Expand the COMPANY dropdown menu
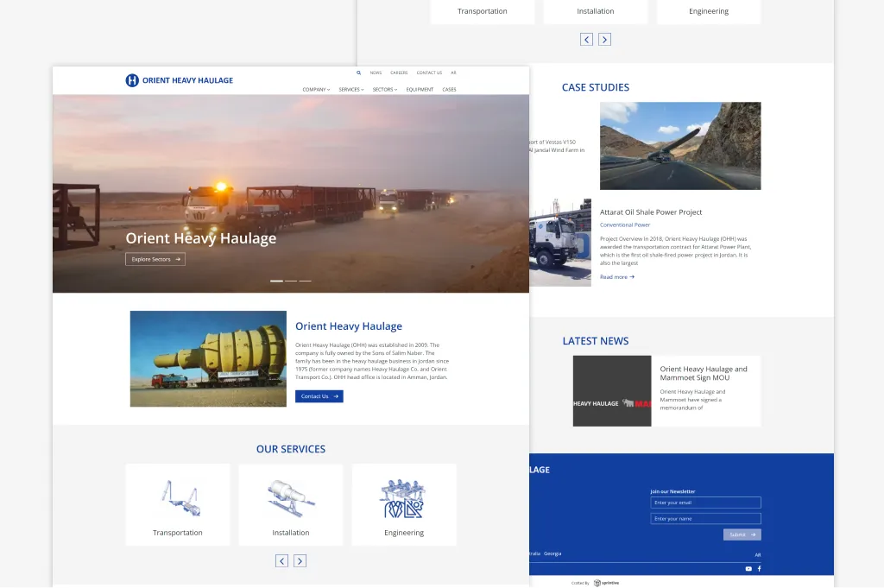 point(316,90)
